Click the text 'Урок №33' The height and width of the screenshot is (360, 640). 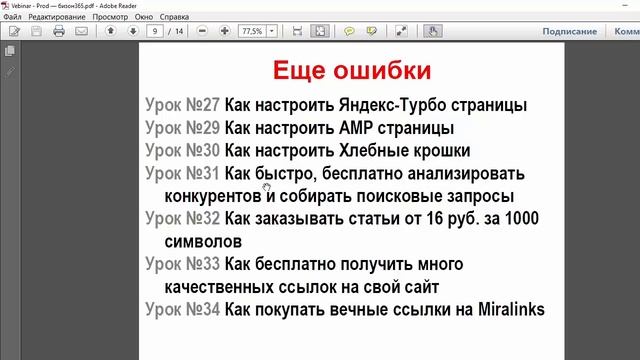(182, 264)
